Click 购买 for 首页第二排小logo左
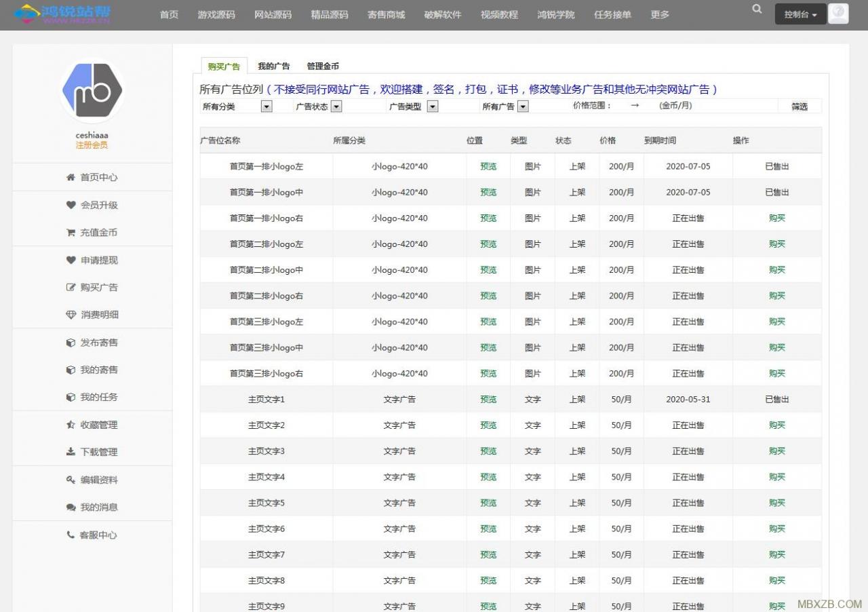This screenshot has width=868, height=612. pyautogui.click(x=777, y=244)
